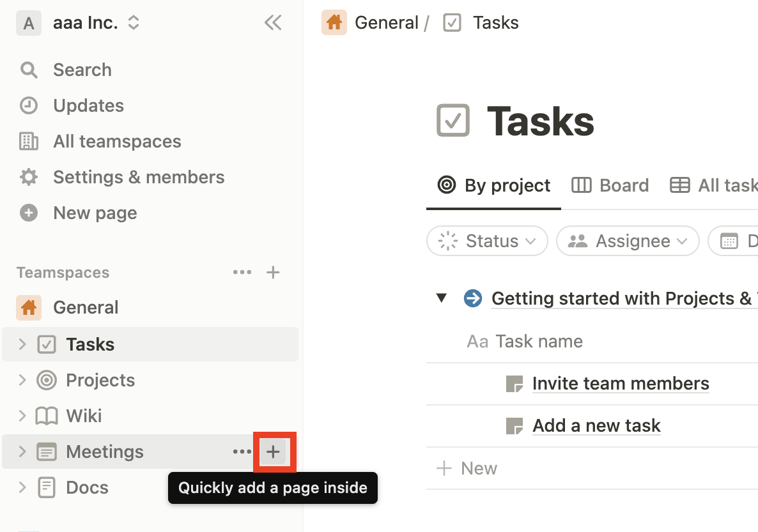Open Settings & members

pyautogui.click(x=138, y=177)
